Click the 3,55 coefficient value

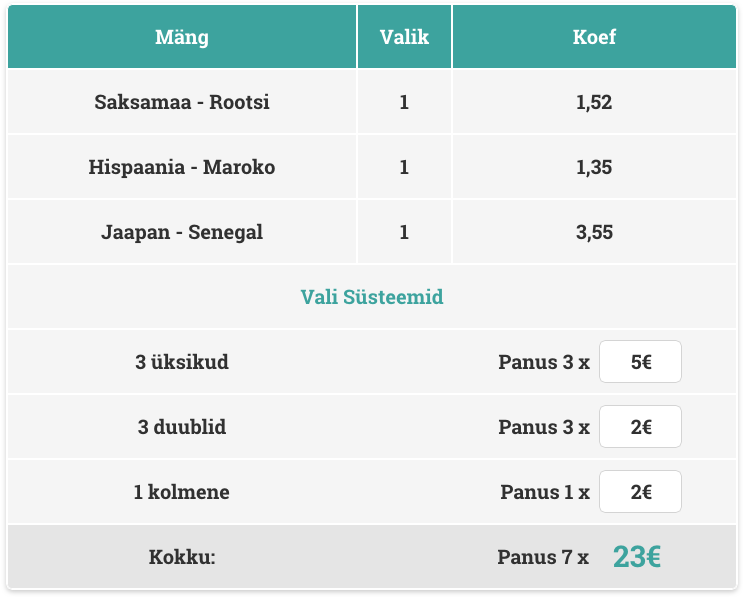pyautogui.click(x=594, y=232)
